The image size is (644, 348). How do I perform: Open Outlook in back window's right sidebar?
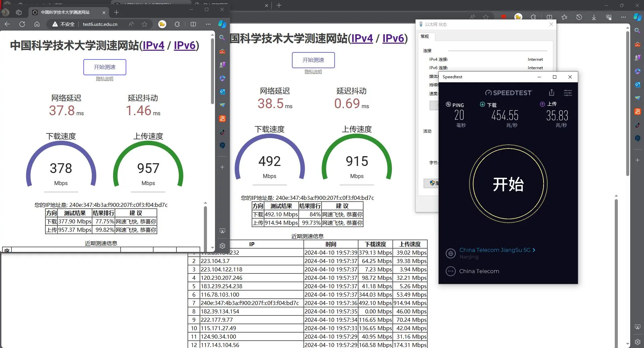(x=637, y=85)
